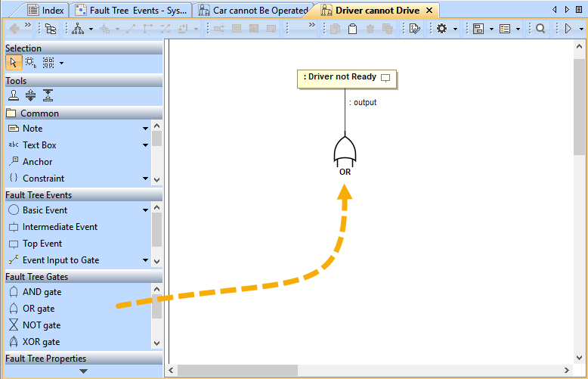This screenshot has height=379, width=588.
Task: Select the Driver cannot Drive tab
Action: [370, 11]
